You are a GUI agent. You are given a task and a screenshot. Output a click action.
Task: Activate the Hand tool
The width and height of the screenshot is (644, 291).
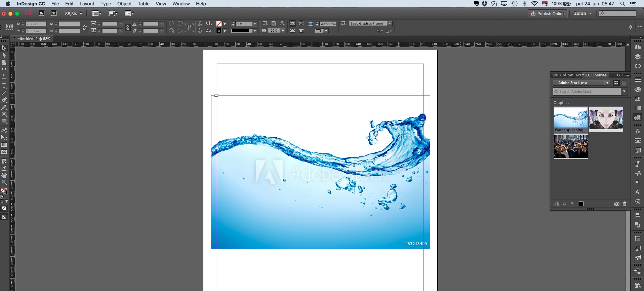[x=4, y=175]
